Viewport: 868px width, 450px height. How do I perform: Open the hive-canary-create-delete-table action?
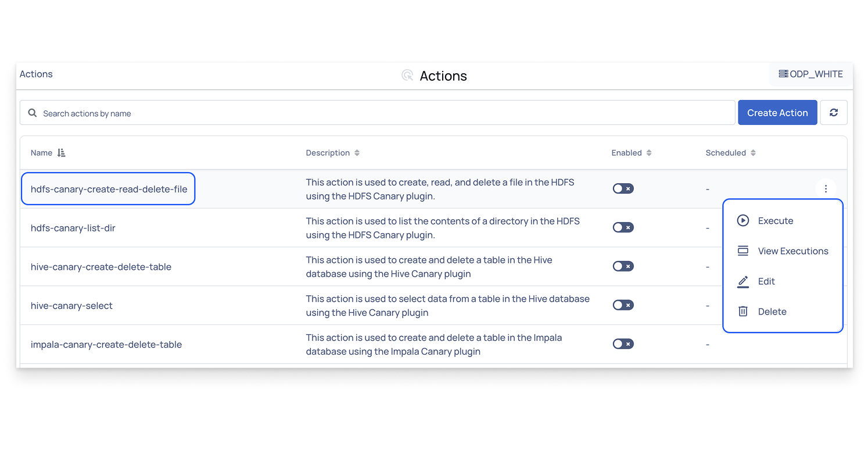click(101, 267)
